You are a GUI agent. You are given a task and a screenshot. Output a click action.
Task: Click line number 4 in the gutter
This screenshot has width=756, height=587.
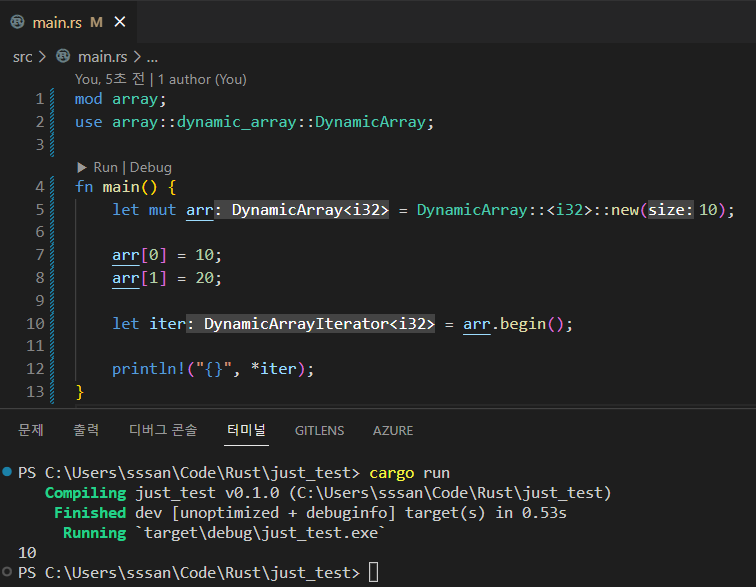click(38, 187)
